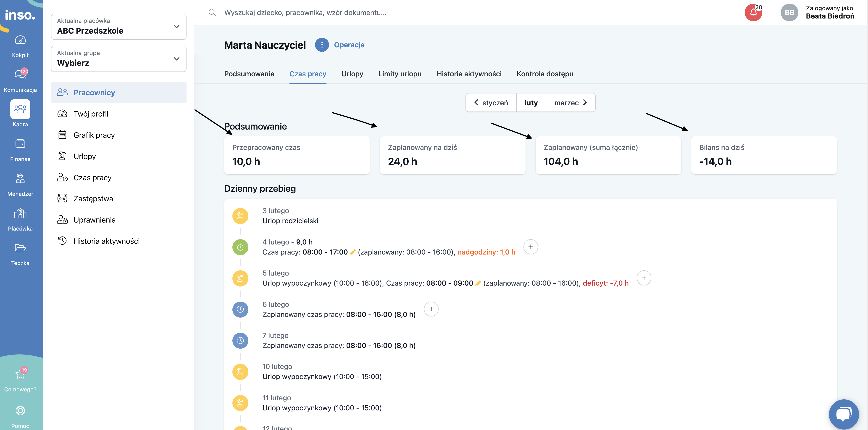Open the Kokpit dashboard icon
The image size is (868, 430).
coord(20,40)
